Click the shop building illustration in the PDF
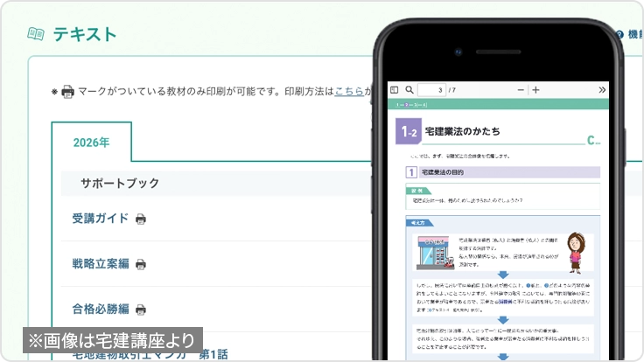Screen dimensions: 644x362 436,253
